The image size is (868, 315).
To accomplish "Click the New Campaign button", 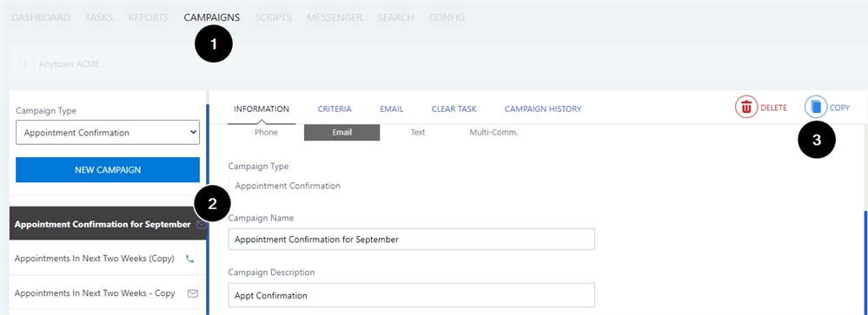I will tap(108, 170).
